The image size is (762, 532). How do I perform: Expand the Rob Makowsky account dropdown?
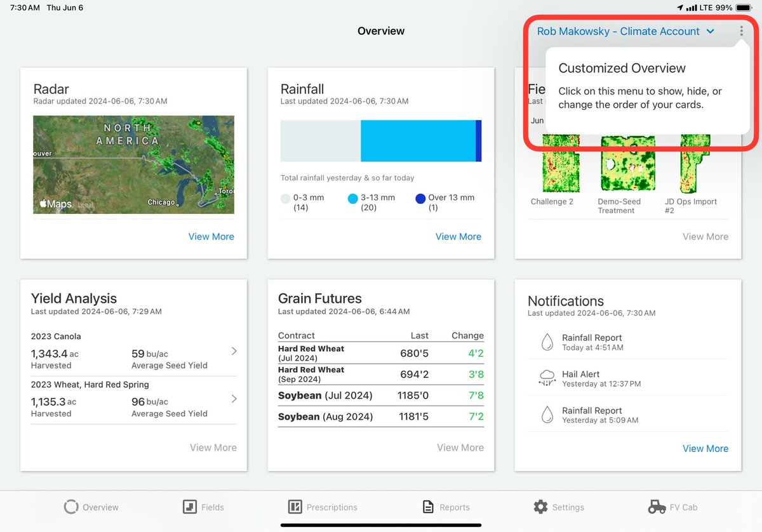pos(625,31)
